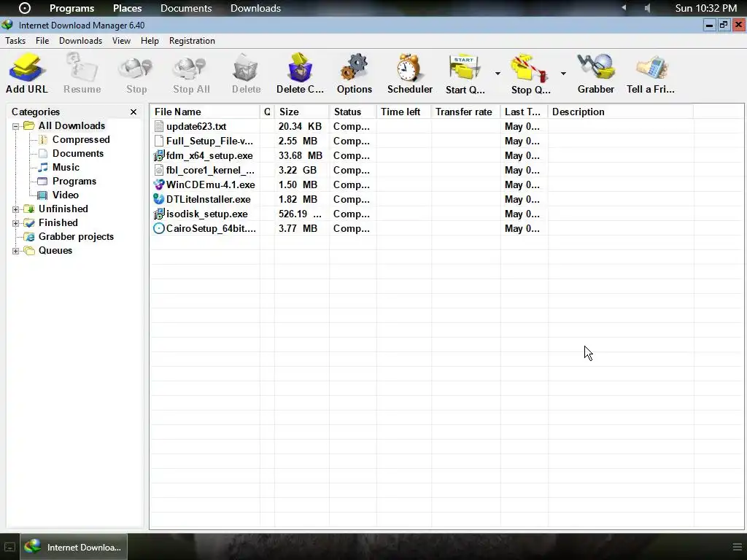This screenshot has height=560, width=747.
Task: Select CairoSetup_64bit download row
Action: (446, 228)
